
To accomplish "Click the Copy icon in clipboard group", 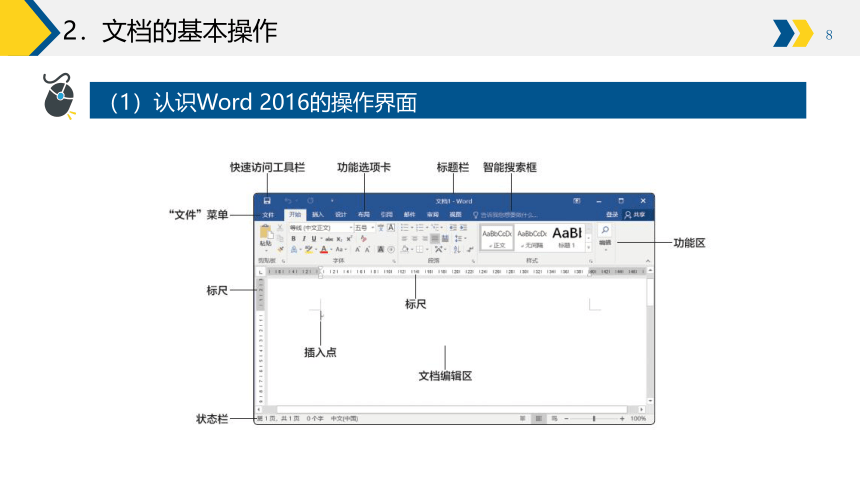I will 280,238.
